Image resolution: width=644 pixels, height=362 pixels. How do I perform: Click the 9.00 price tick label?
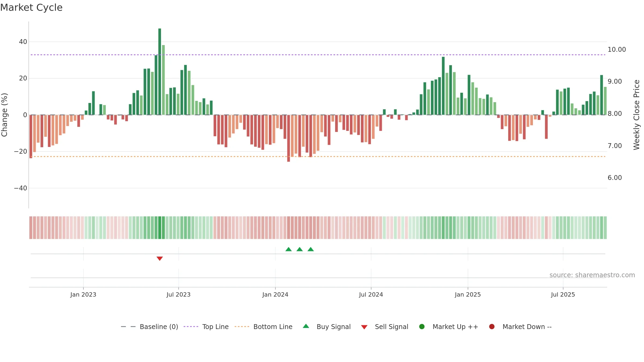click(x=615, y=82)
